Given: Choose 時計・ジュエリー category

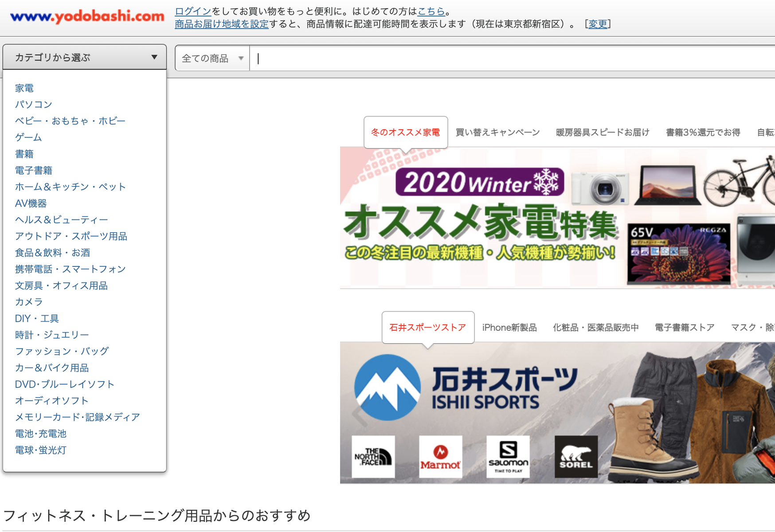Looking at the screenshot, I should [x=52, y=335].
